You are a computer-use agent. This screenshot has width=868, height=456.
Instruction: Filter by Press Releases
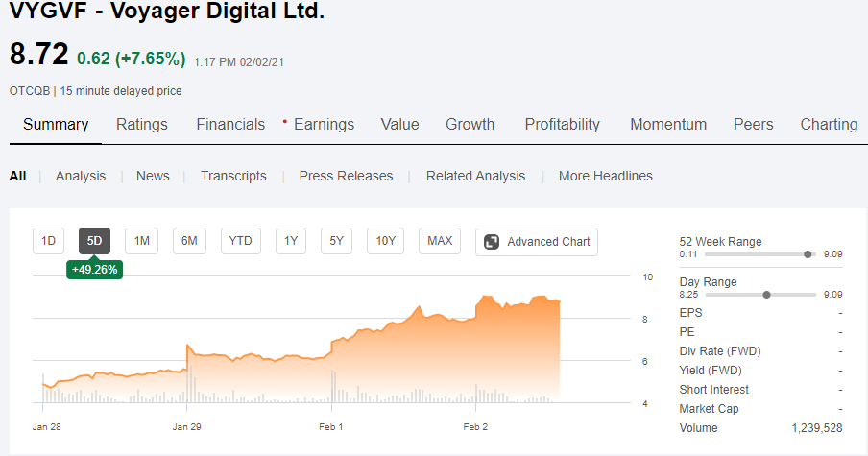click(x=346, y=176)
